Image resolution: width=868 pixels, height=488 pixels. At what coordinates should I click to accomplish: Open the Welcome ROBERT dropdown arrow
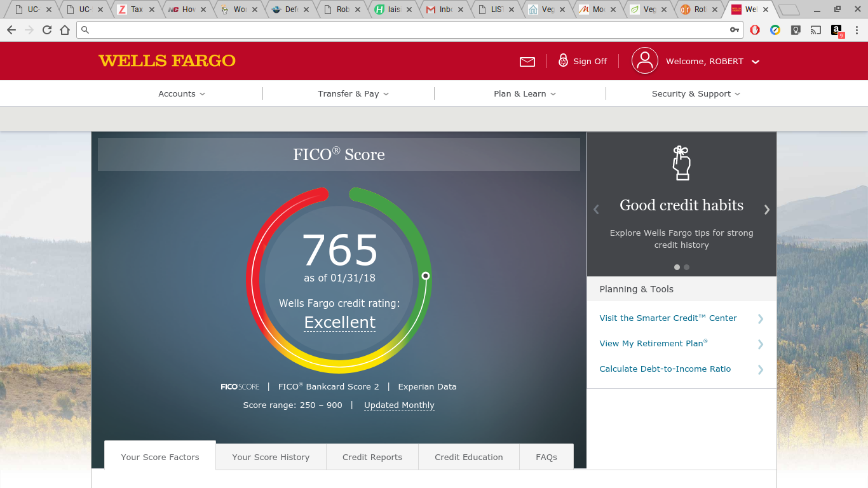tap(756, 62)
